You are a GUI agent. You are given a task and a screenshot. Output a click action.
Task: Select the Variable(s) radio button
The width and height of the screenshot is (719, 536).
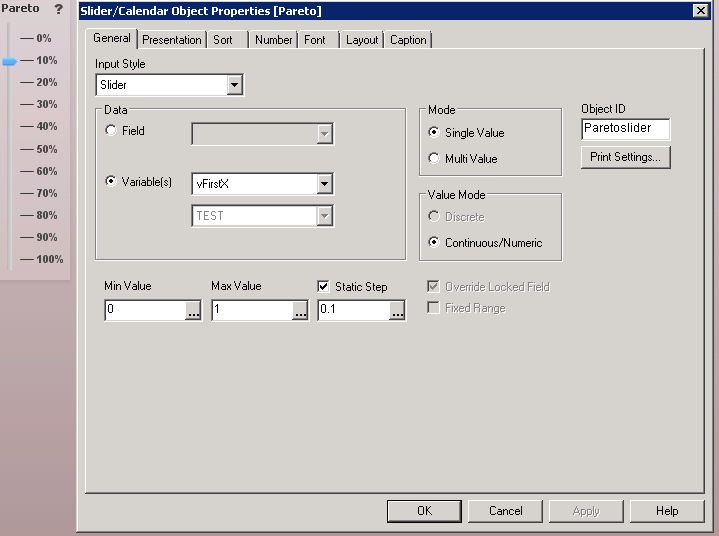click(111, 182)
